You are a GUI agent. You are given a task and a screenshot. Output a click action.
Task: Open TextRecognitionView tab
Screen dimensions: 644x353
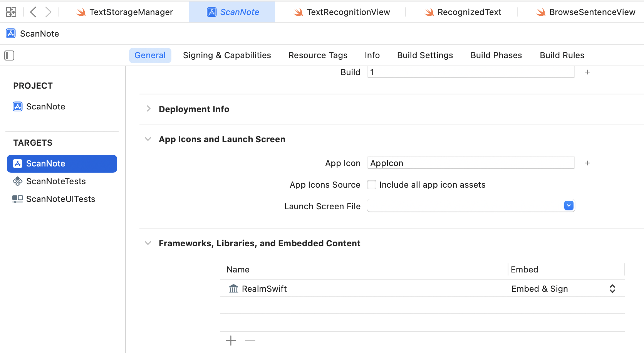tap(342, 12)
